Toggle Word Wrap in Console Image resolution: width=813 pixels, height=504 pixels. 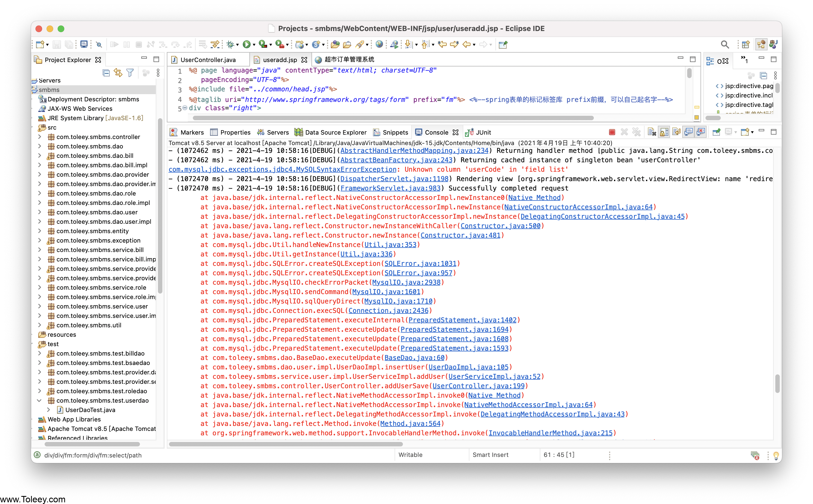pyautogui.click(x=676, y=132)
